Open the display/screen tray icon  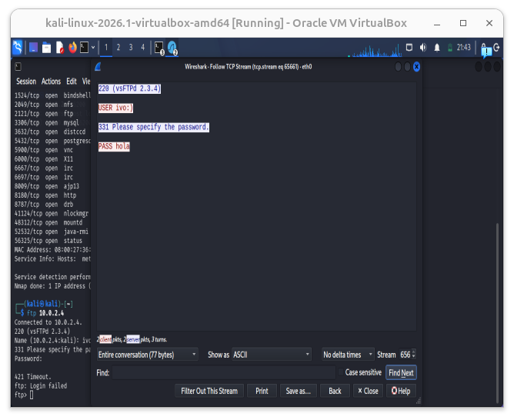pos(409,48)
